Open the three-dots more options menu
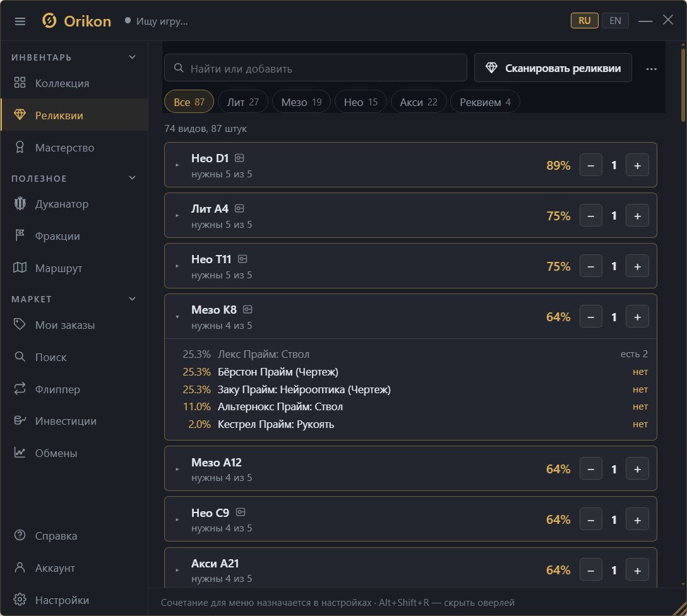Viewport: 687px width, 616px height. click(x=651, y=69)
